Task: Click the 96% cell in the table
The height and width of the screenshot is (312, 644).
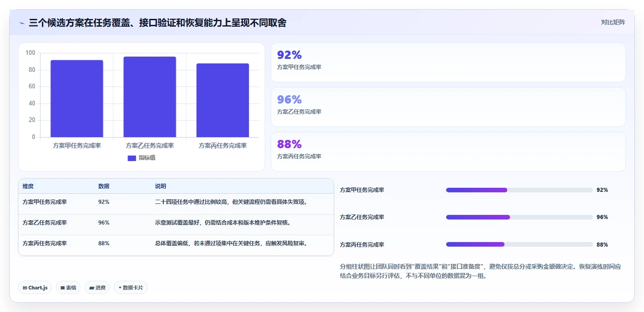Action: [x=104, y=222]
